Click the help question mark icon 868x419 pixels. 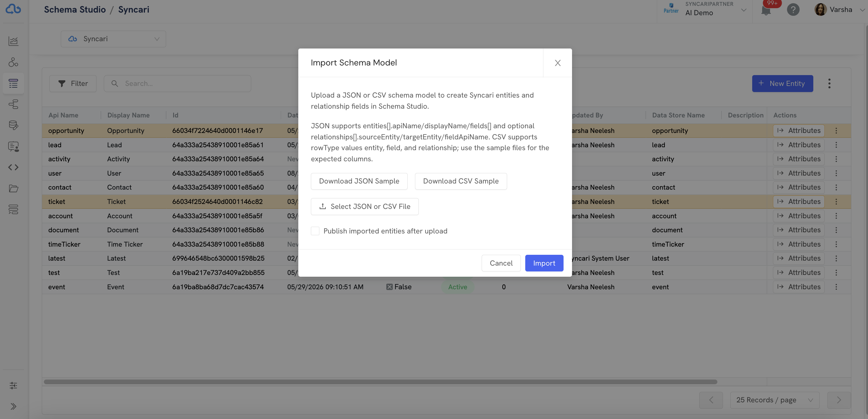click(793, 9)
